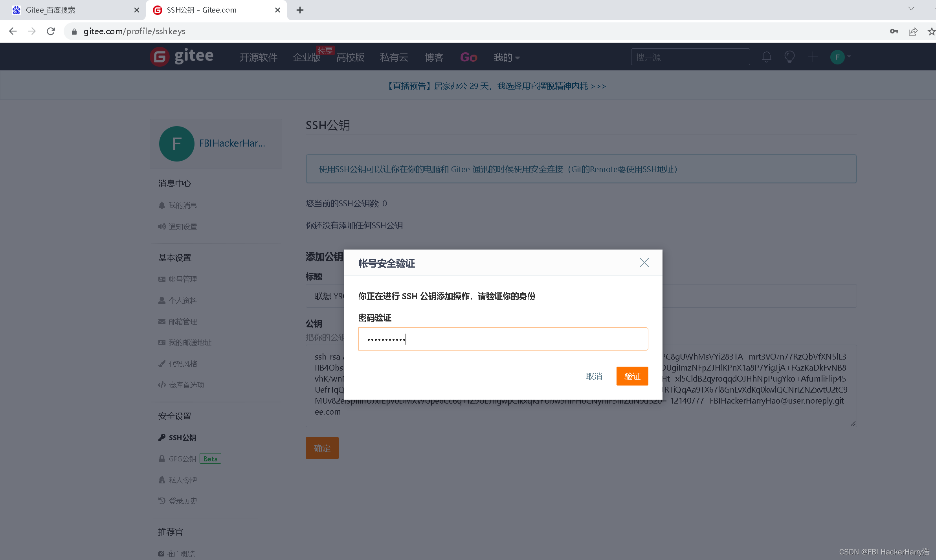Click the address bar URL
Image resolution: width=936 pixels, height=560 pixels.
(134, 31)
